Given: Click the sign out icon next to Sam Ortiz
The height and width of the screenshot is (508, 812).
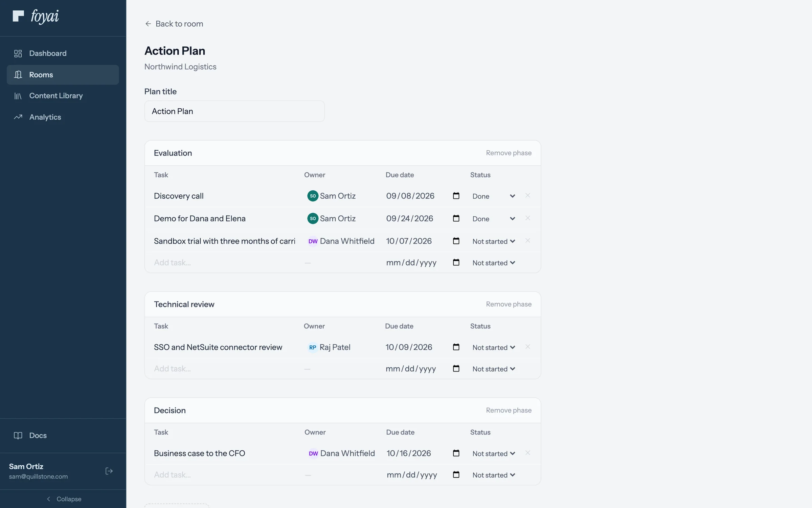Looking at the screenshot, I should point(109,471).
